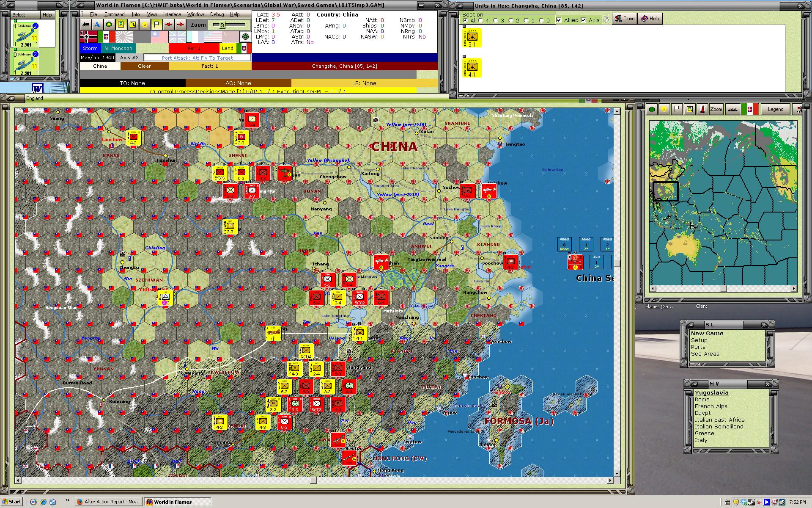Select section 3 radio button
Screen dimensions: 812x508
(496, 20)
